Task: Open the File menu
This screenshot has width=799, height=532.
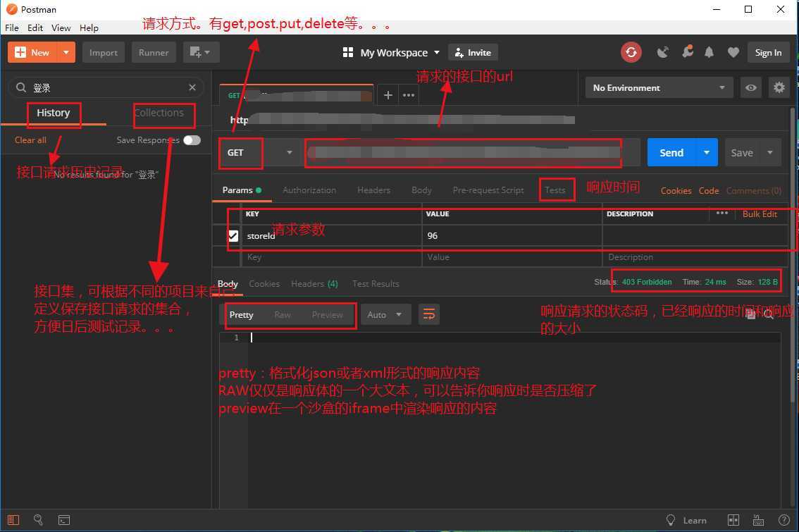Action: [x=12, y=27]
